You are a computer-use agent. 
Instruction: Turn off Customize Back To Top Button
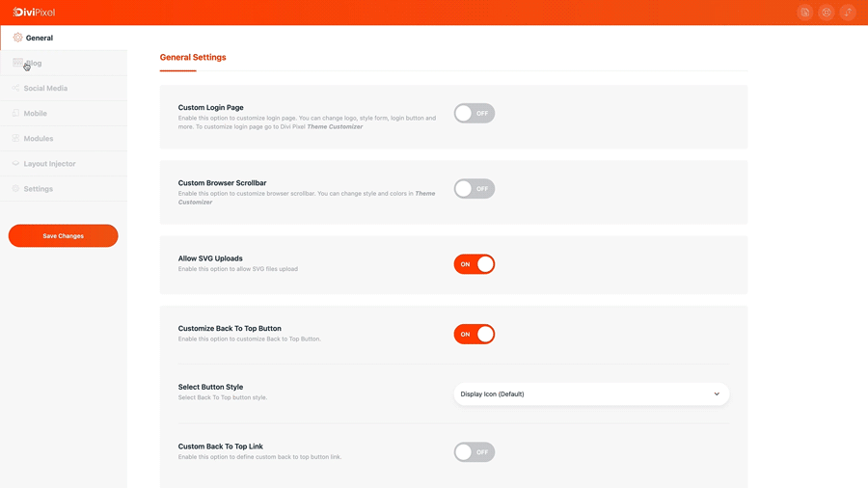(475, 335)
